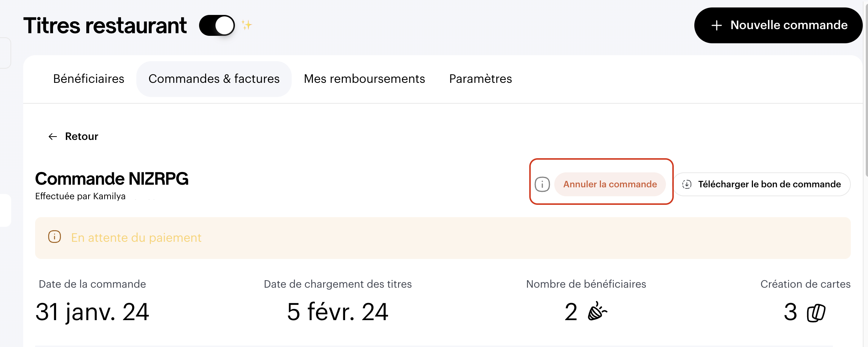The image size is (868, 347).
Task: Select the Commandes & factures tab
Action: (x=214, y=79)
